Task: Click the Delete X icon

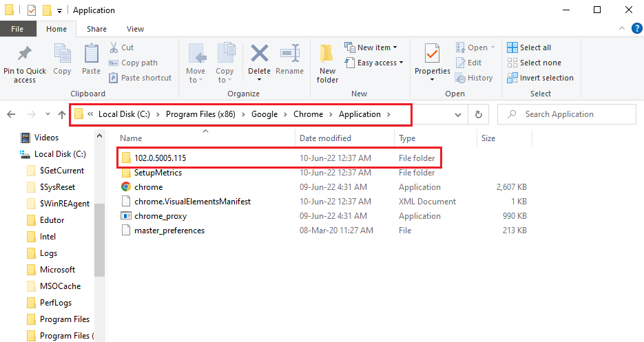Action: 260,54
